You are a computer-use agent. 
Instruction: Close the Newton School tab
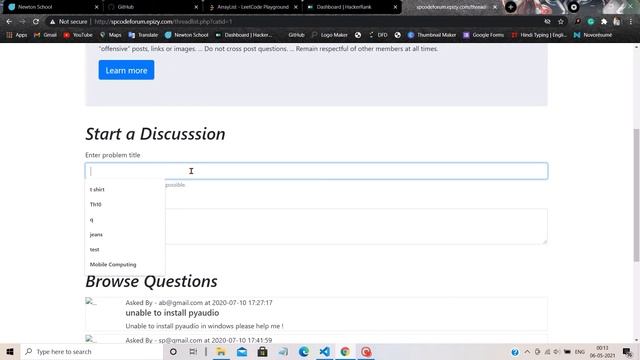(x=96, y=7)
